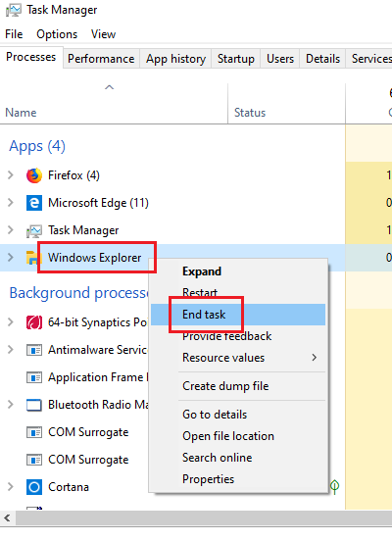This screenshot has width=392, height=541.
Task: Expand the 64-bit Synaptics process chevron
Action: point(11,322)
